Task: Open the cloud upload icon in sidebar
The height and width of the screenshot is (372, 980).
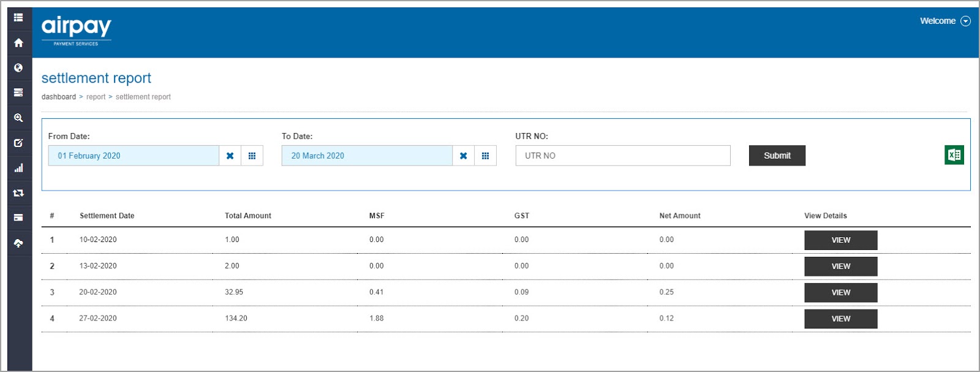Action: coord(18,243)
